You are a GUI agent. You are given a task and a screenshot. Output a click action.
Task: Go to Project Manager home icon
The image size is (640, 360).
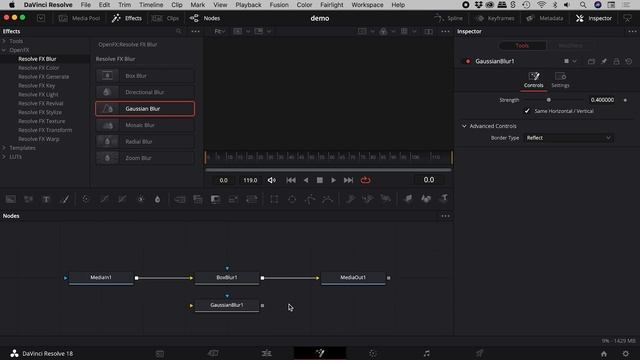point(604,353)
